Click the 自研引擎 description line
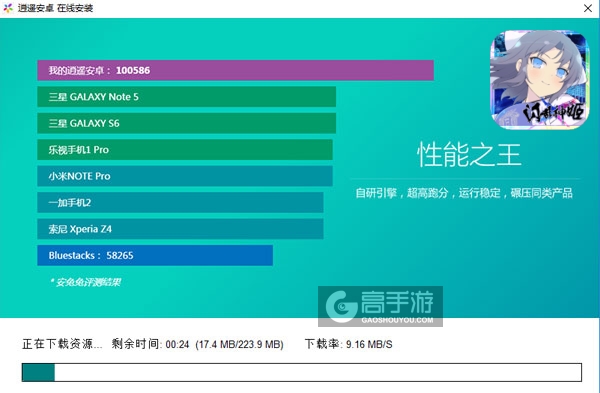This screenshot has height=393, width=600. coord(464,193)
